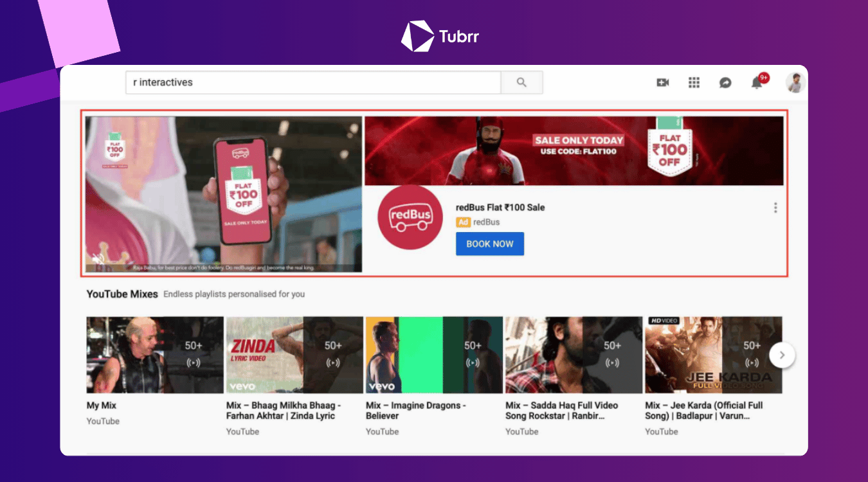Click the BOOK NOW button
868x482 pixels.
[490, 244]
